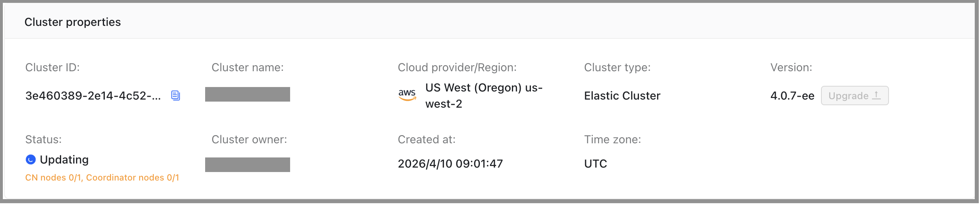Screen dimensions: 980x204
Task: Click the AWS logo icon
Action: 407,95
